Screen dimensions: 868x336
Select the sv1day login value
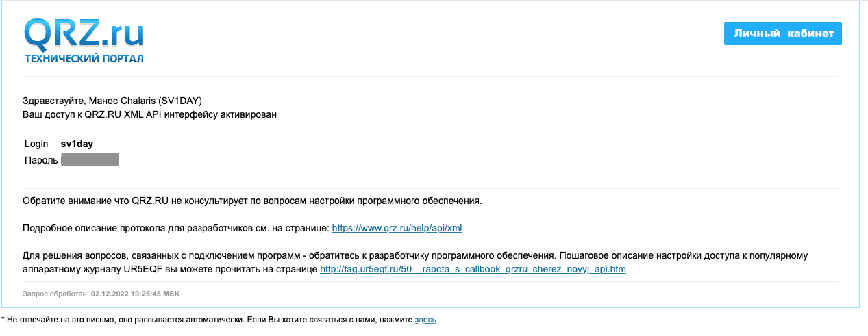pos(77,144)
